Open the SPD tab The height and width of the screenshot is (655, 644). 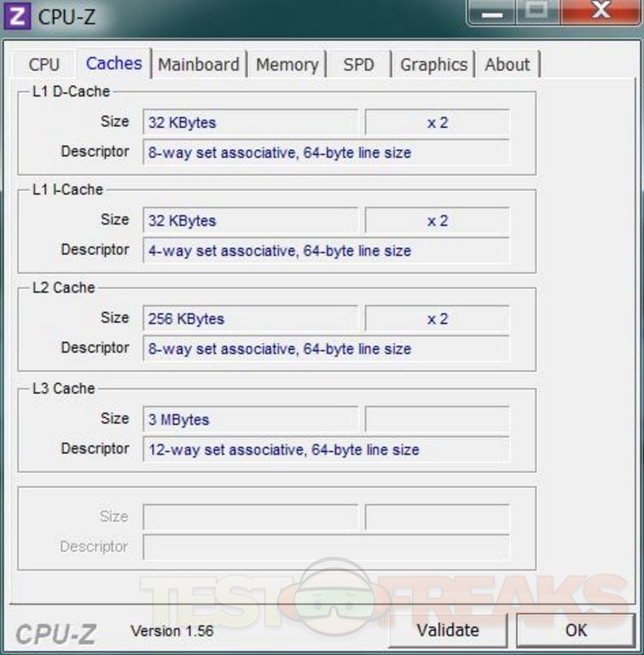(x=358, y=65)
